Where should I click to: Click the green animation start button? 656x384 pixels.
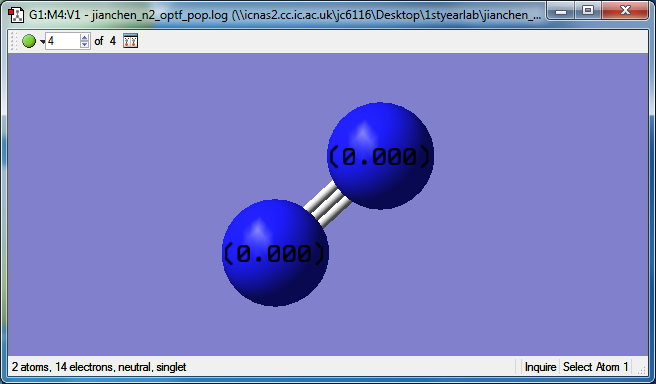[x=29, y=41]
